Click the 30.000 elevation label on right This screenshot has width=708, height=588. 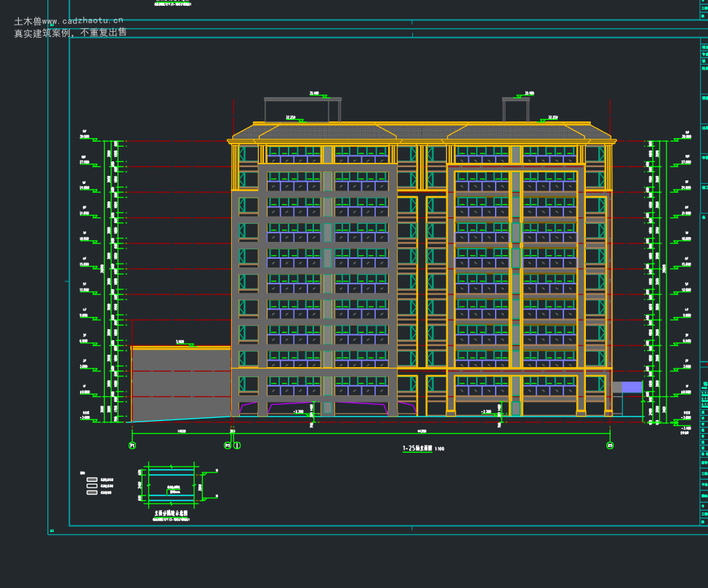686,137
